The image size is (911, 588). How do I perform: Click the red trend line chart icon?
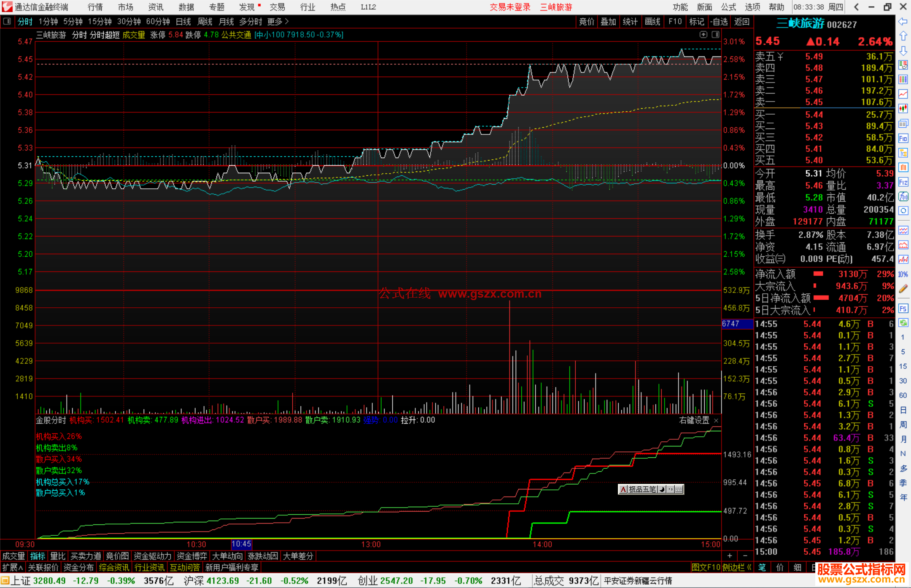click(903, 94)
